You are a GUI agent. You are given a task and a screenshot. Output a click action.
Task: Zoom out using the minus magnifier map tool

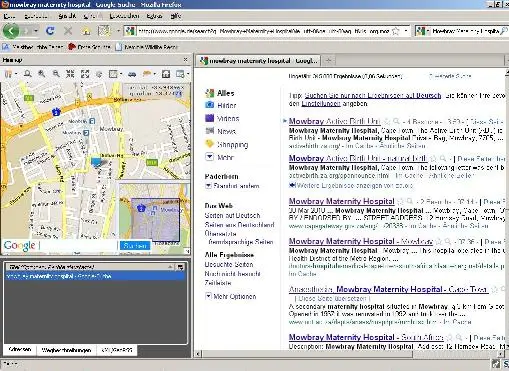pos(56,74)
